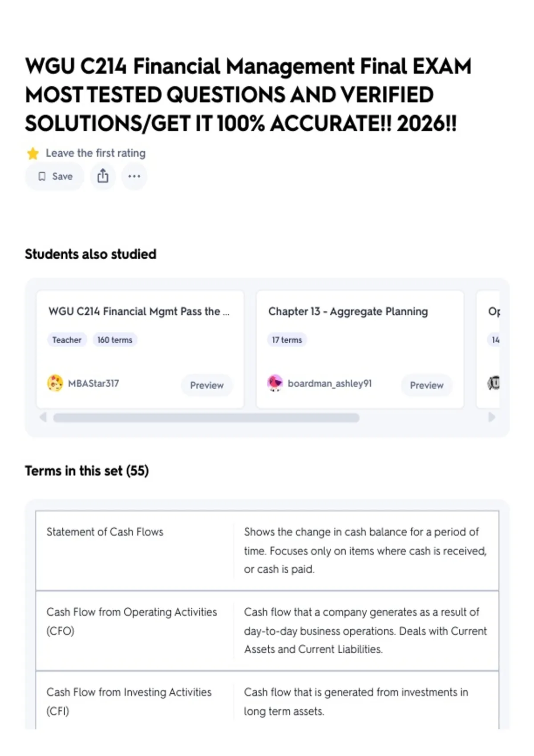Click the Leave the first rating link

96,153
